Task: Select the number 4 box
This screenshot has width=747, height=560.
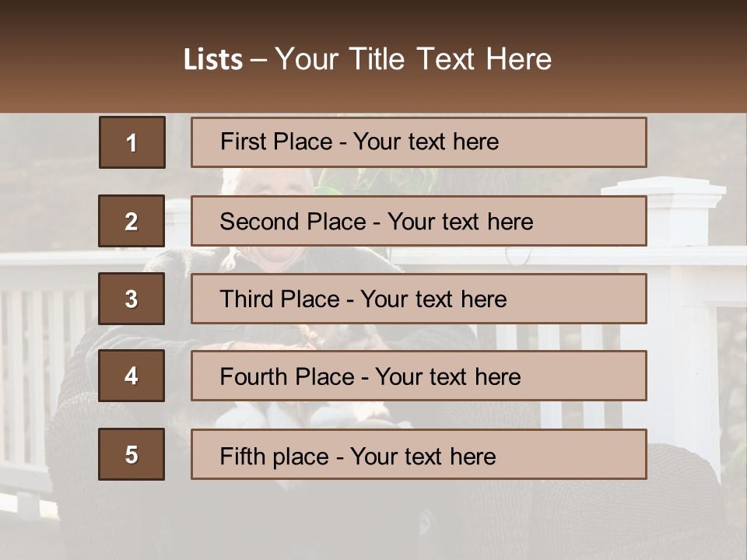Action: click(132, 376)
